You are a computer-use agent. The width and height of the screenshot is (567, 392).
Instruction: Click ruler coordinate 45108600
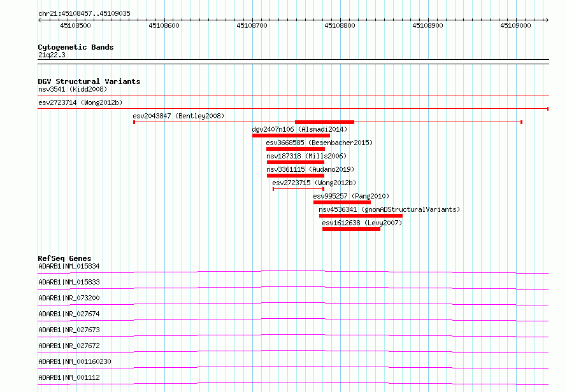point(164,25)
